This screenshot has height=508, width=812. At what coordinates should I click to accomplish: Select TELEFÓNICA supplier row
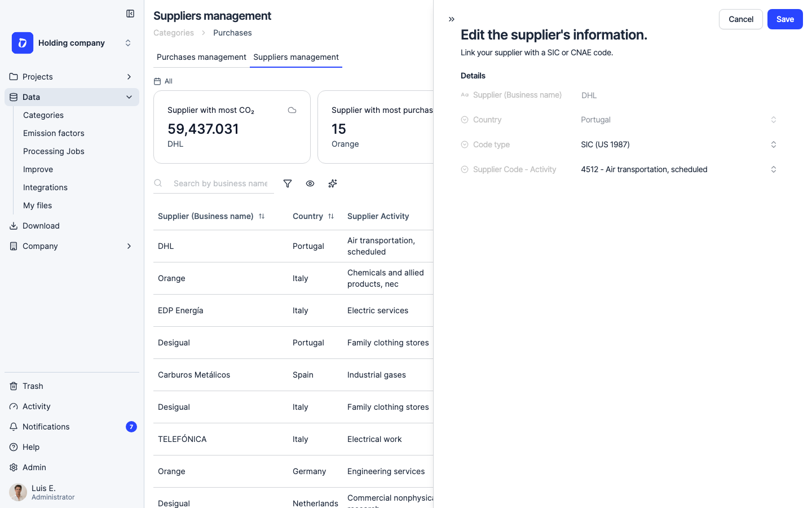(x=293, y=439)
